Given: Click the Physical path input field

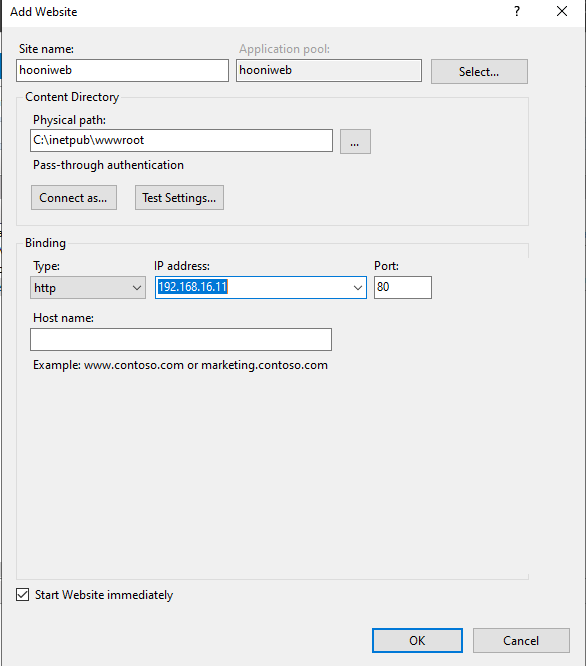Looking at the screenshot, I should (181, 141).
